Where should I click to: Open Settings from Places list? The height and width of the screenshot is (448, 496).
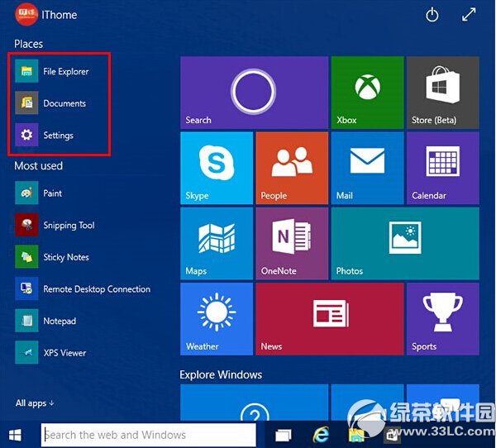[x=57, y=136]
